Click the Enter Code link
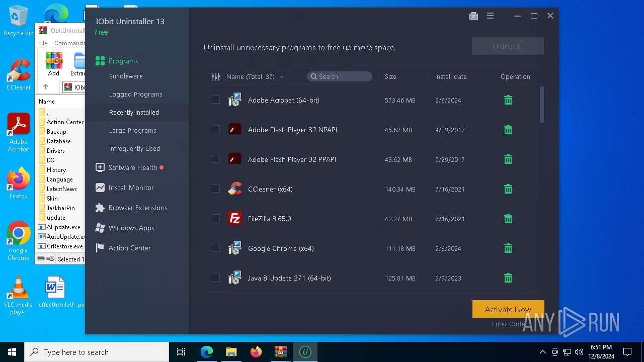The image size is (644, 362). (x=509, y=324)
